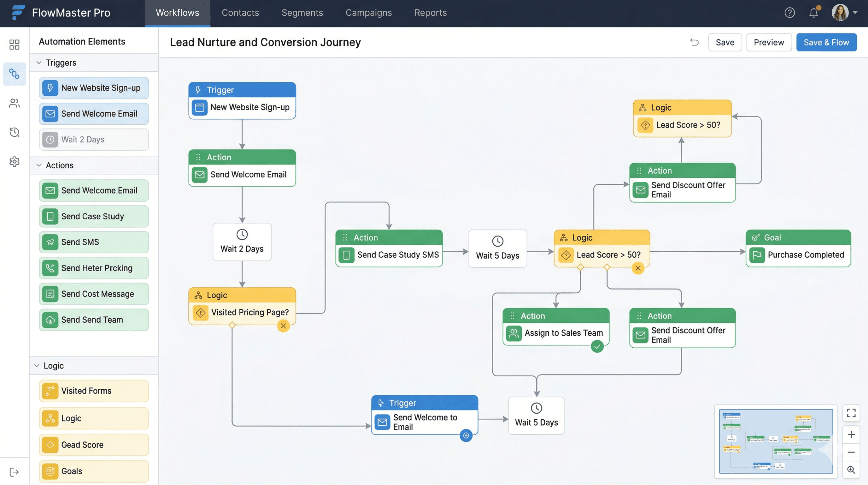Toggle completion checkmark on Assign to Sales Team
Viewport: 868px width, 485px height.
(597, 346)
